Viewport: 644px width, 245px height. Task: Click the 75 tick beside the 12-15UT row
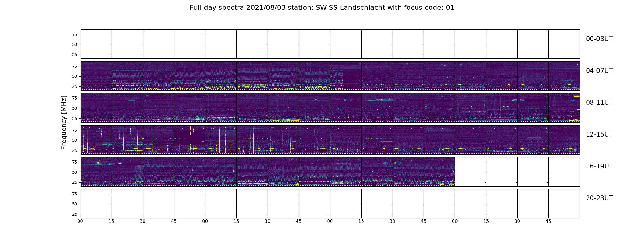click(x=75, y=130)
